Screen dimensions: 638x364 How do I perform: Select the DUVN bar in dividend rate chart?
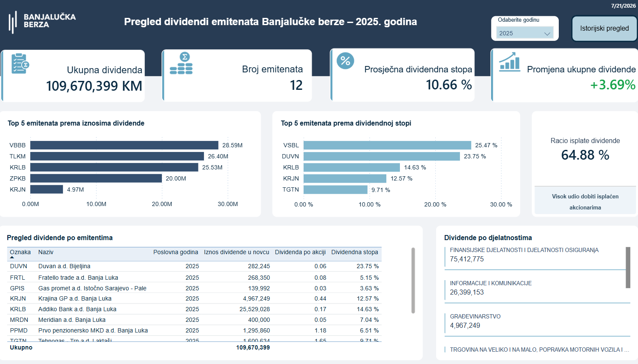[382, 156]
